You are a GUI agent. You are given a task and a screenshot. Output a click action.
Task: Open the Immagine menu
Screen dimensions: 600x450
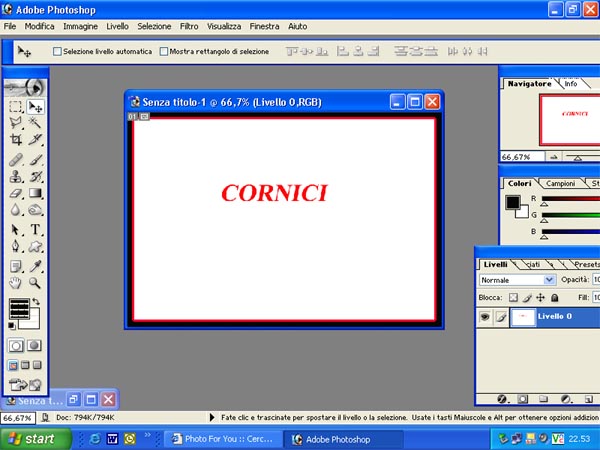(80, 26)
